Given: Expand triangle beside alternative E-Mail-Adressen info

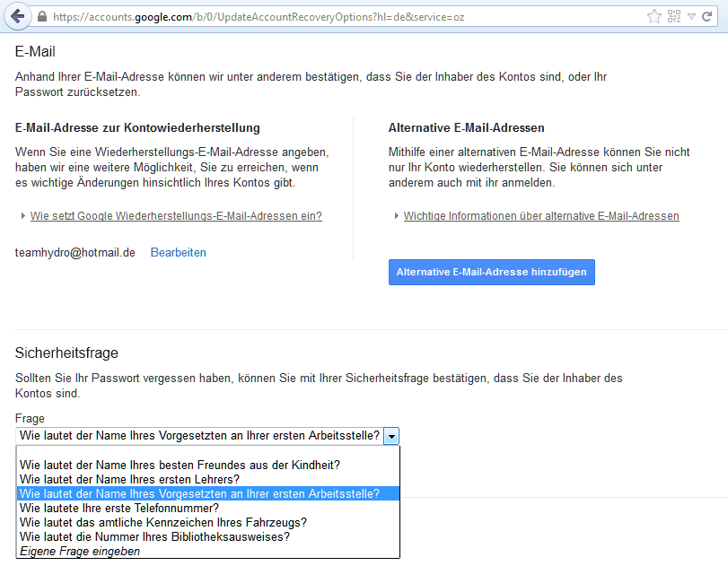Looking at the screenshot, I should coord(396,216).
